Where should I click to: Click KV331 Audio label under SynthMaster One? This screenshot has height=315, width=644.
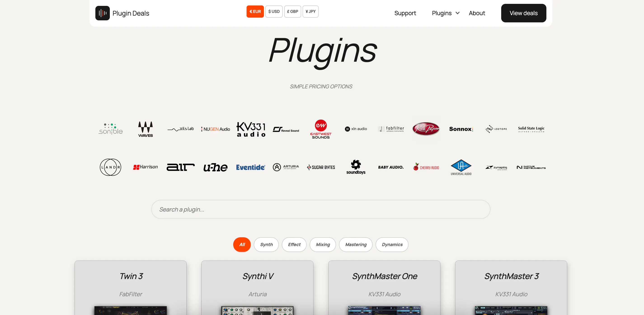point(384,294)
